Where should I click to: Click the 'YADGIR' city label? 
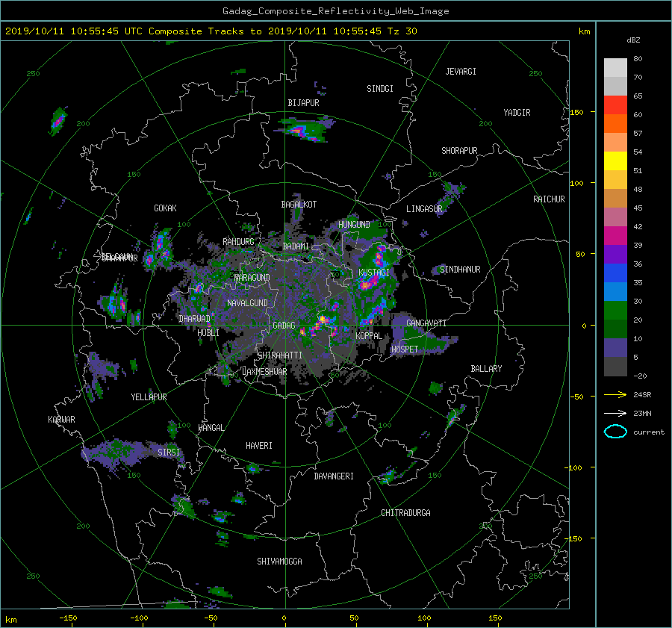coord(517,113)
